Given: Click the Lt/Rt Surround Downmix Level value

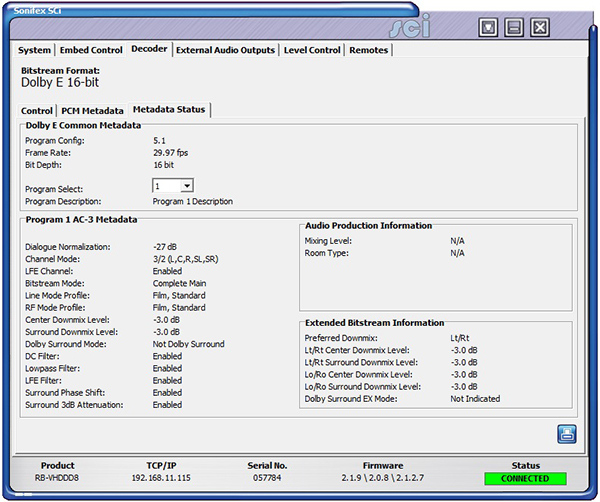Looking at the screenshot, I should [464, 362].
